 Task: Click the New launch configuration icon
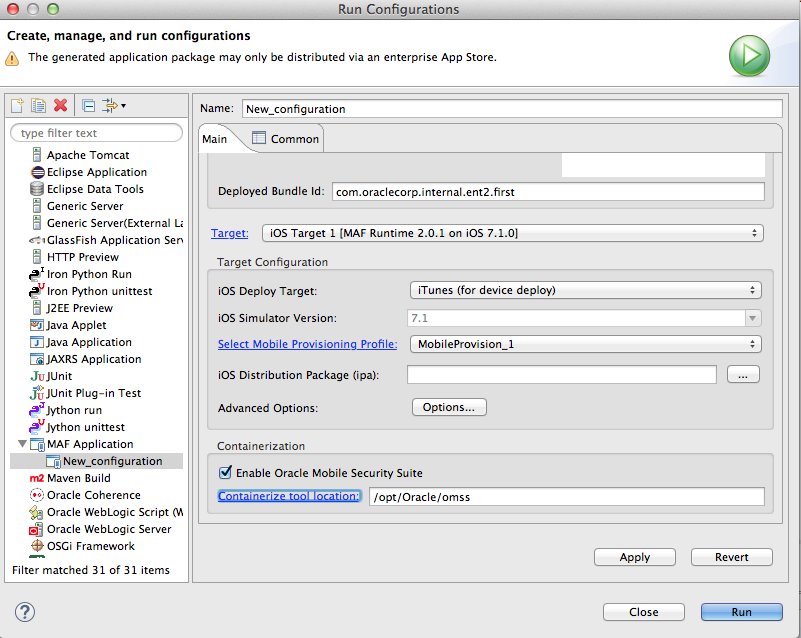[17, 106]
